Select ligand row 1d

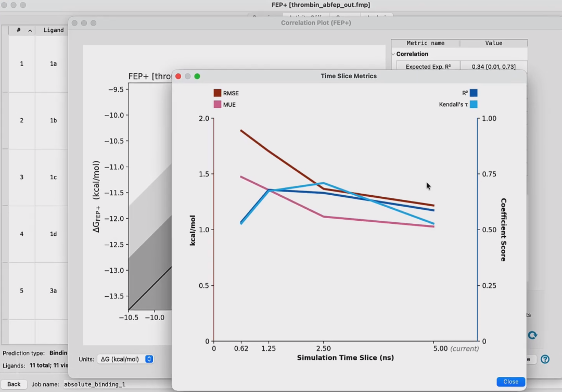pyautogui.click(x=53, y=233)
